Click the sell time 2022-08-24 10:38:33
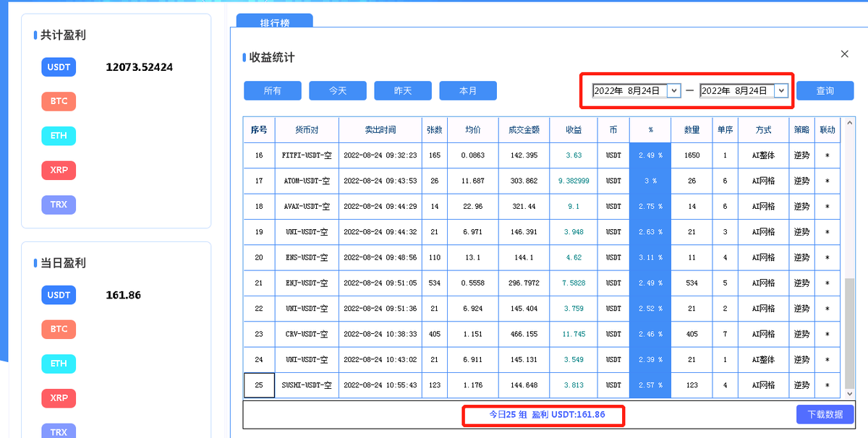 click(x=380, y=334)
